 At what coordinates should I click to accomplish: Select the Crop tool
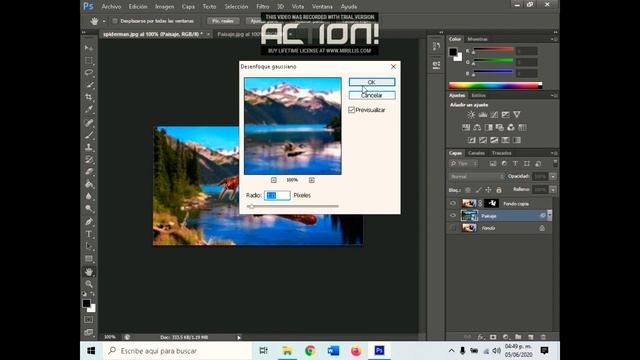pos(89,97)
